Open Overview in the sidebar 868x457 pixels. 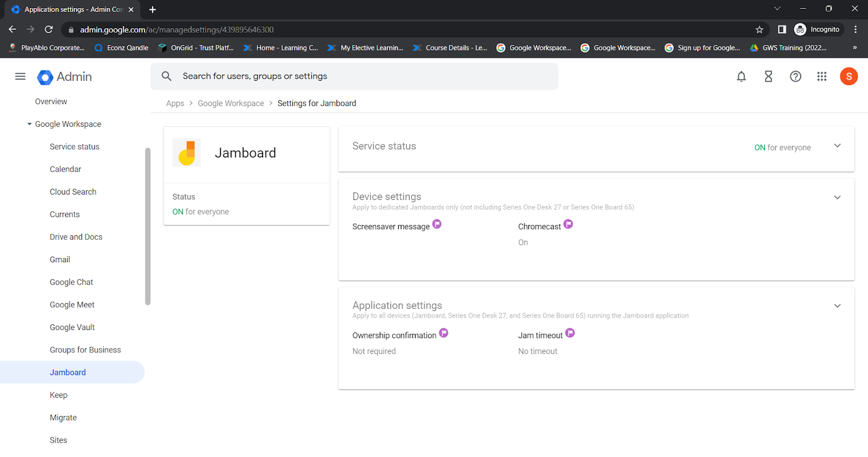pos(51,101)
